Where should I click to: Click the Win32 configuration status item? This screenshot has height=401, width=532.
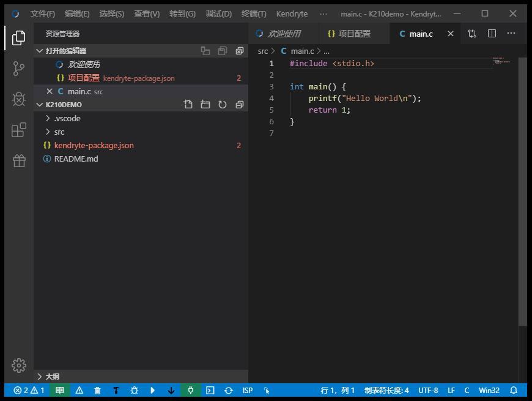489,391
